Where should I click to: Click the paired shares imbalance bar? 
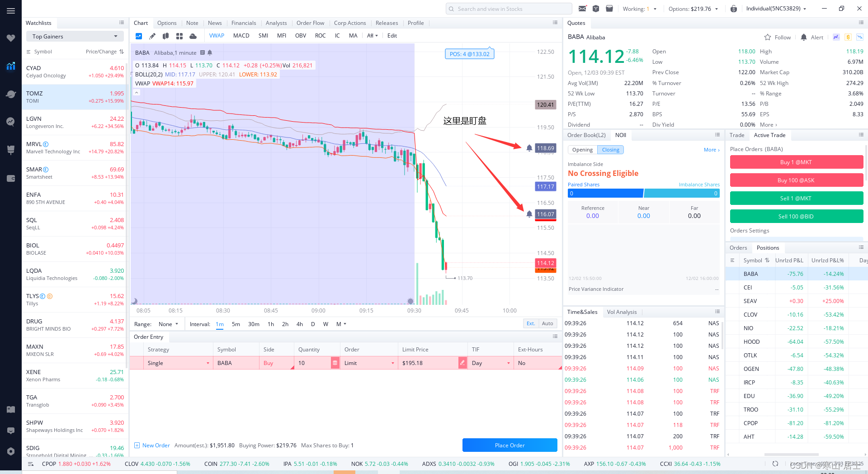644,193
